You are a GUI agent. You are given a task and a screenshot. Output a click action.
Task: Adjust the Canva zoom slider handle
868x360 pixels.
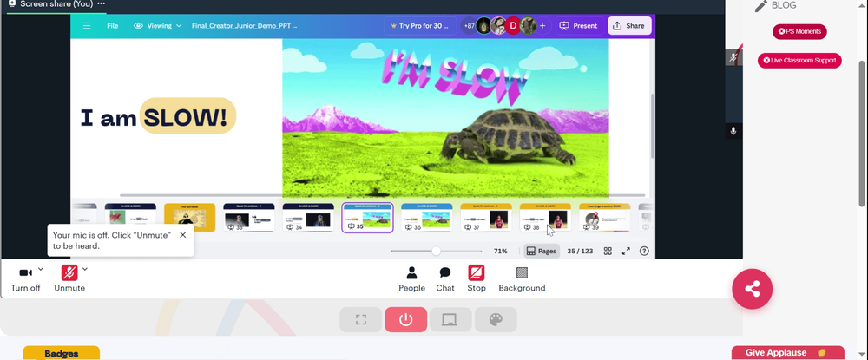[437, 251]
